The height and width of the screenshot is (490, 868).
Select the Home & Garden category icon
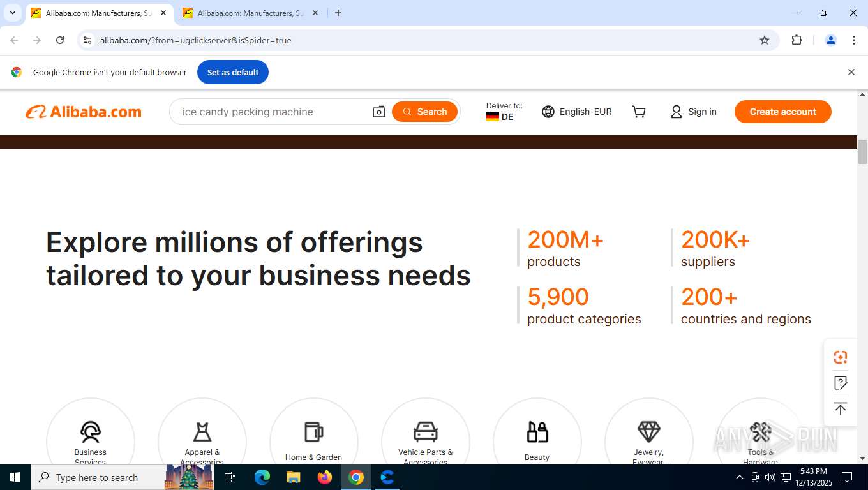pos(313,432)
